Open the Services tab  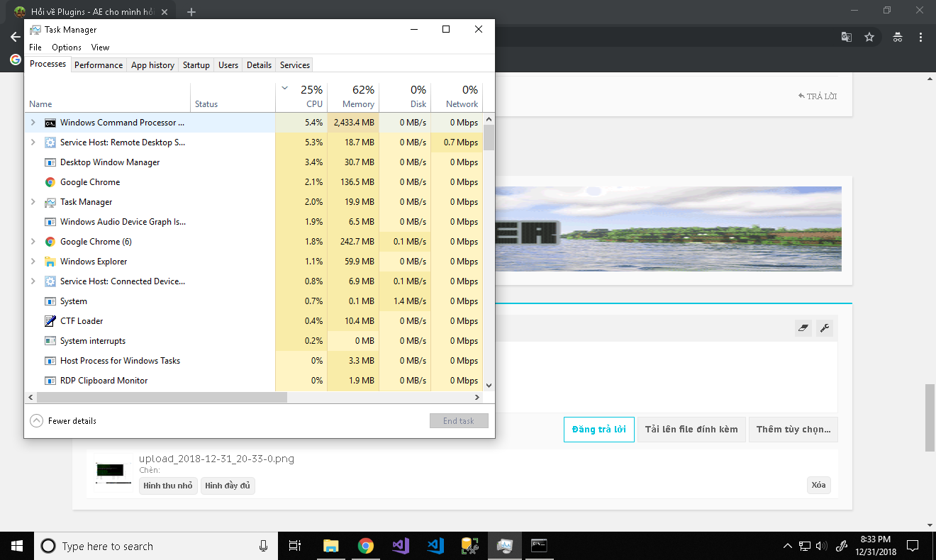295,65
